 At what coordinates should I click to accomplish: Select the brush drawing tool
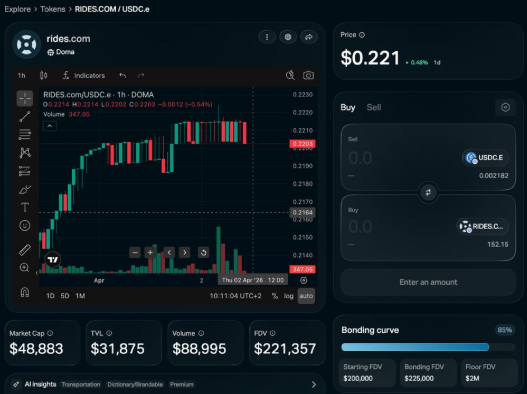[25, 190]
